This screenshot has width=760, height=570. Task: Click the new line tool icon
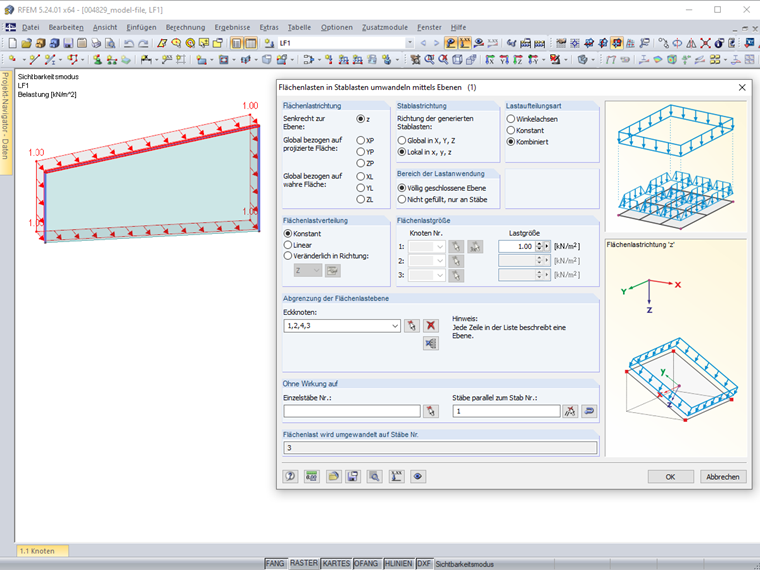34,60
